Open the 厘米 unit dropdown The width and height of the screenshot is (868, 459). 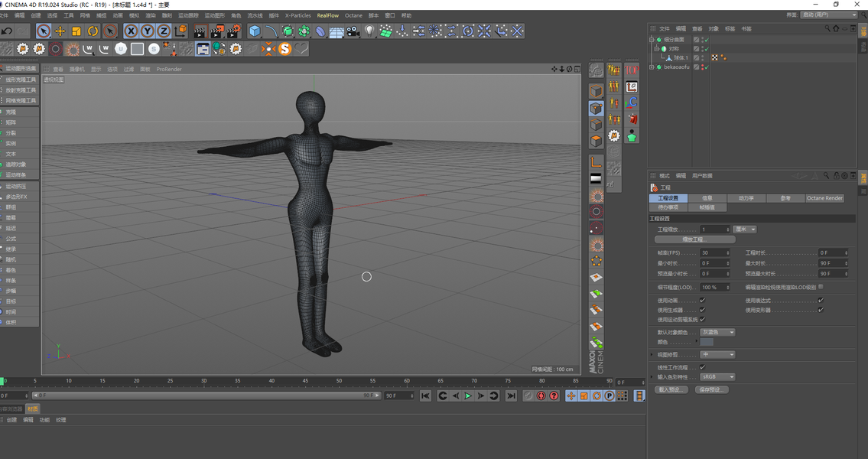pyautogui.click(x=744, y=229)
